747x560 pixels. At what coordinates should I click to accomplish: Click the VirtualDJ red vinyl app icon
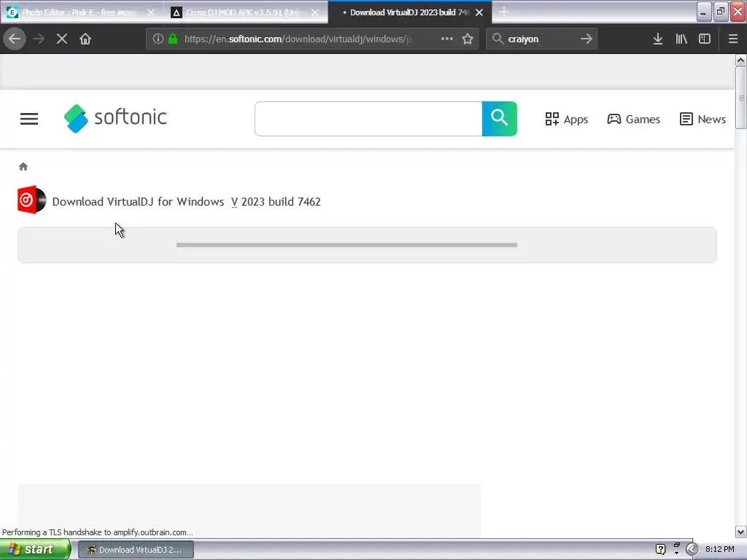[x=32, y=200]
